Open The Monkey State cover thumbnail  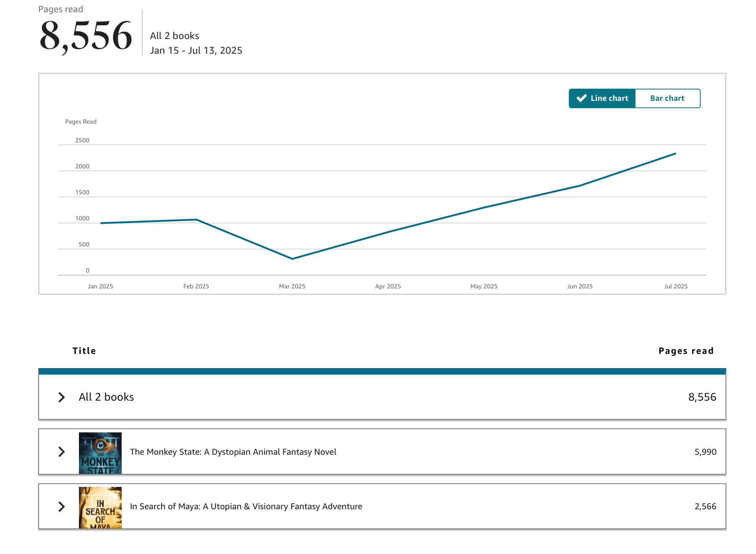(x=100, y=453)
